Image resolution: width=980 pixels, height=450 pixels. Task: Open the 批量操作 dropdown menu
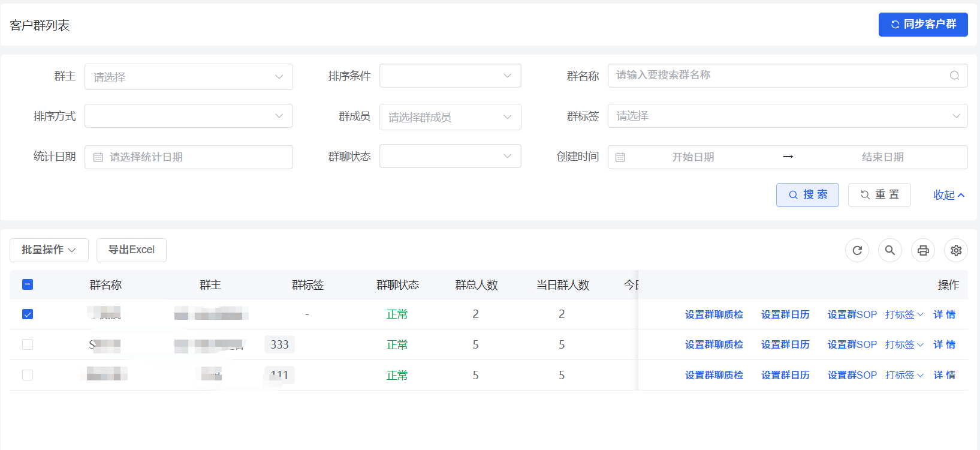[x=49, y=250]
